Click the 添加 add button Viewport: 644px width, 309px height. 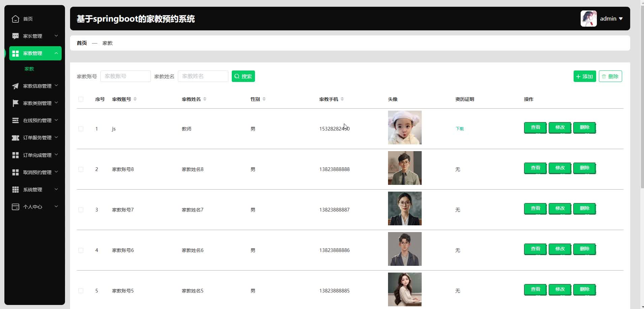[x=585, y=76]
